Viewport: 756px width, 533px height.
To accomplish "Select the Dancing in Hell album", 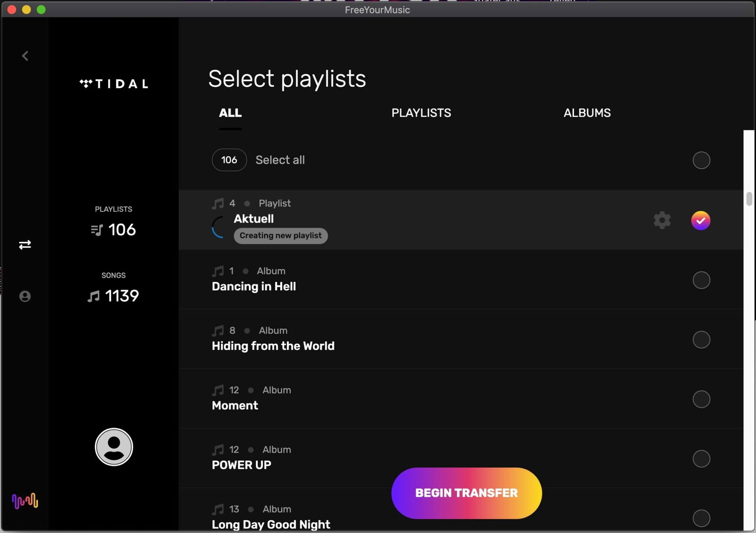I will (701, 280).
